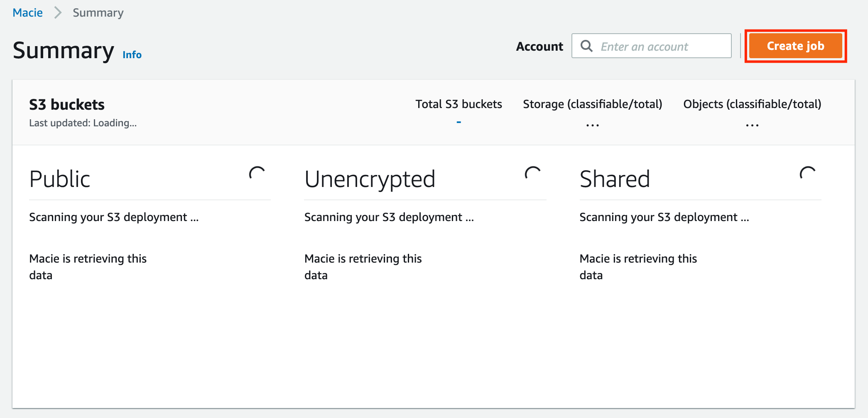Click 'Macie is retrieving this data' under Shared
Screen dimensions: 868x418
coord(638,267)
